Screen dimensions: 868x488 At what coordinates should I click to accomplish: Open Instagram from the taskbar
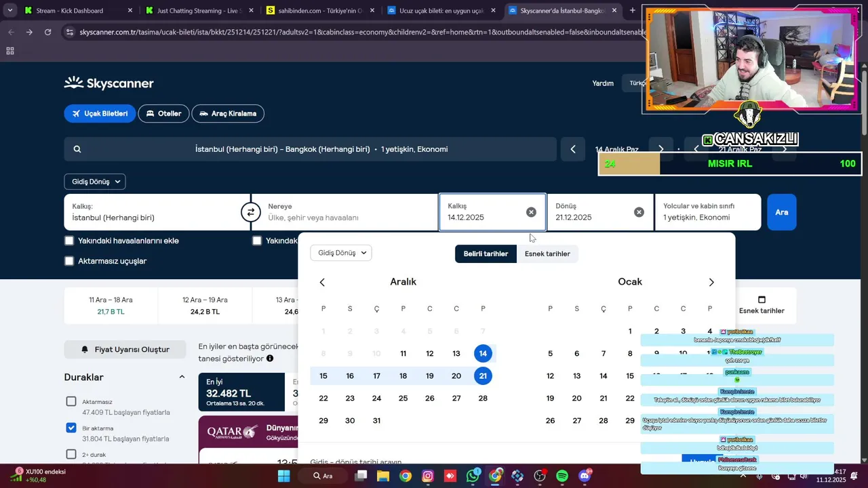tap(427, 476)
